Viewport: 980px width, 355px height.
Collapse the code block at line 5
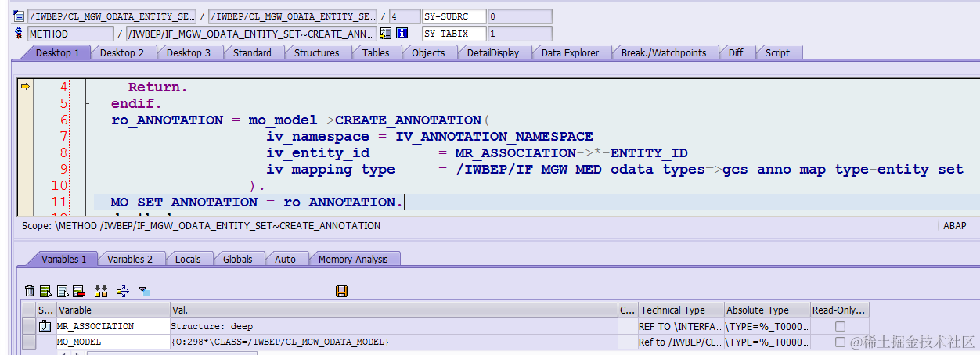point(88,104)
